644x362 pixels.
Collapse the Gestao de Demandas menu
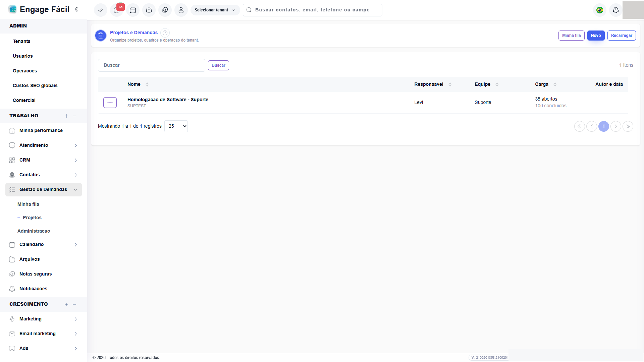click(44, 190)
